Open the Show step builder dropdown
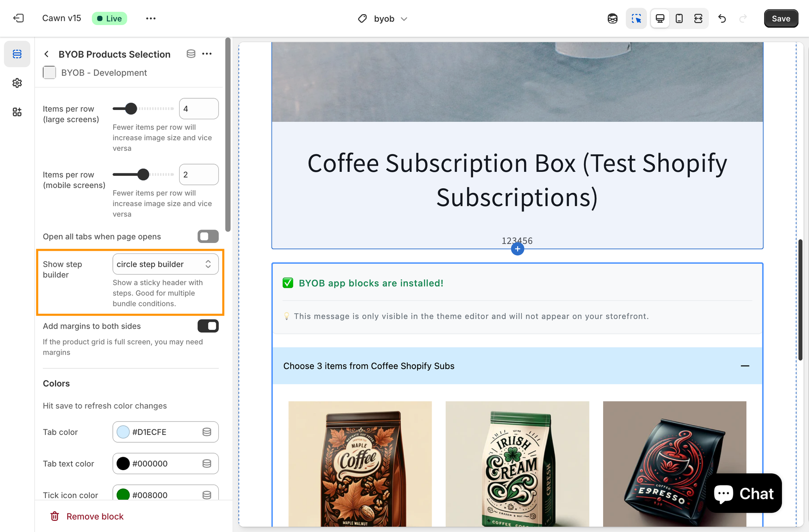 (165, 264)
